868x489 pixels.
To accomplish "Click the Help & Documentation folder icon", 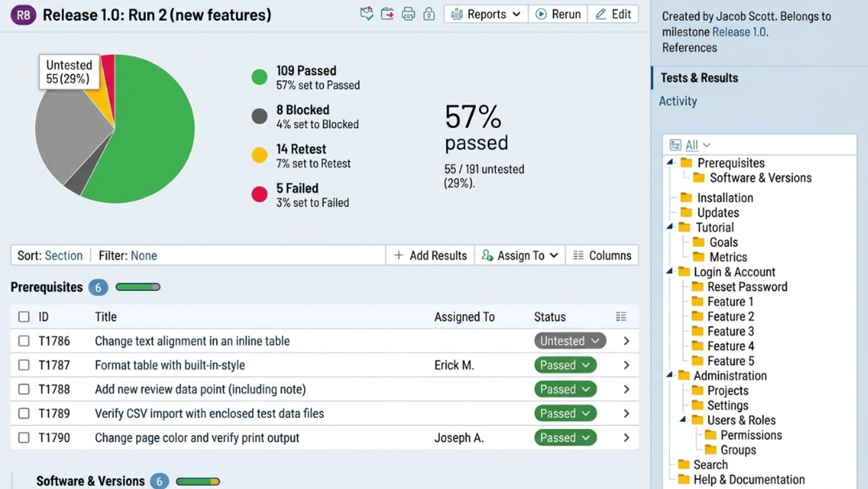I will pos(684,479).
